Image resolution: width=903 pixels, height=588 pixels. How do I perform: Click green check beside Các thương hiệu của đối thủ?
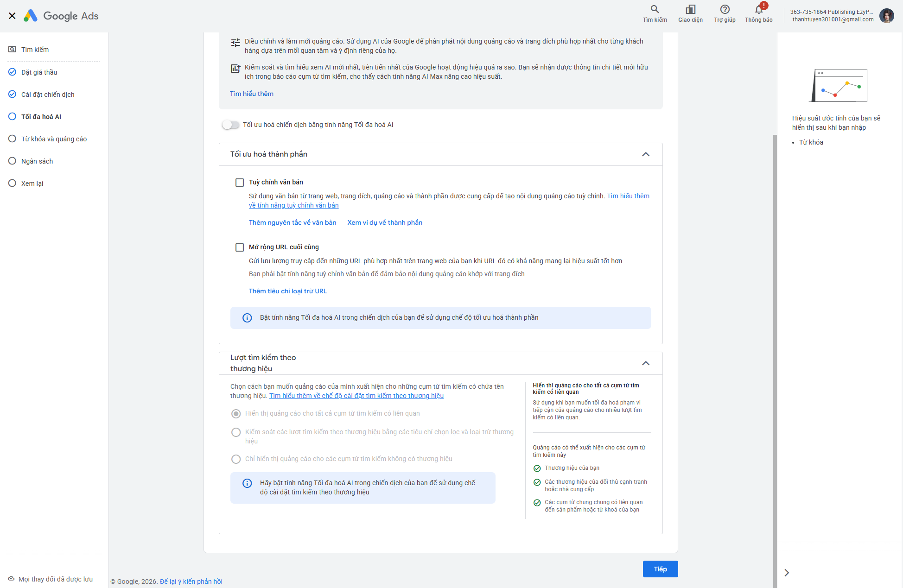click(x=537, y=482)
